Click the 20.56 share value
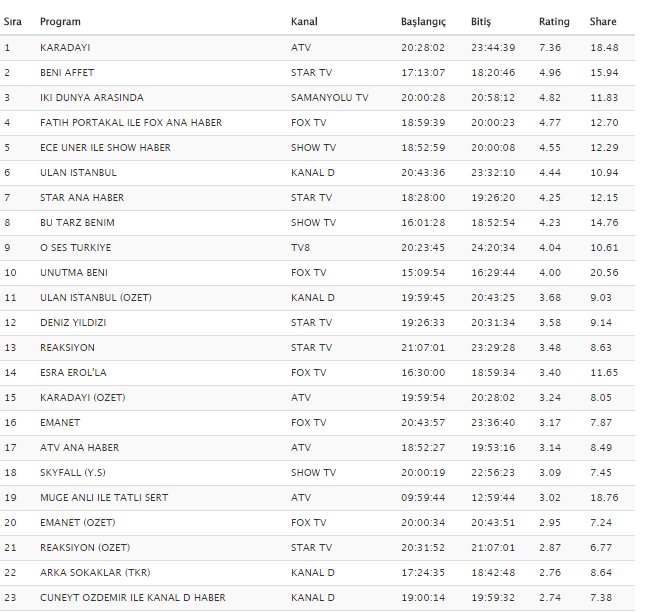The height and width of the screenshot is (612, 660). pyautogui.click(x=604, y=273)
